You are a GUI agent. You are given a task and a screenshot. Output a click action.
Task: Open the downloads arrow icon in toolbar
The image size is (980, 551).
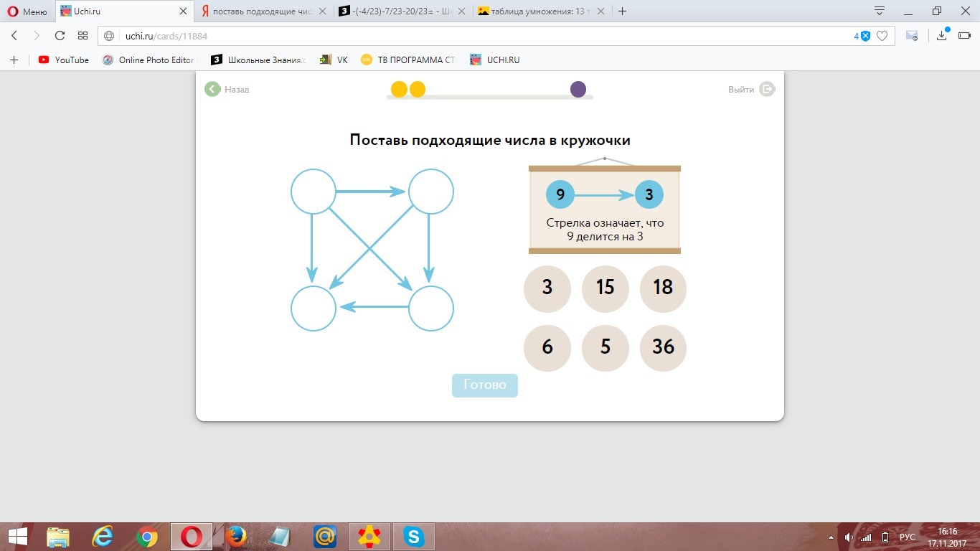pyautogui.click(x=942, y=36)
